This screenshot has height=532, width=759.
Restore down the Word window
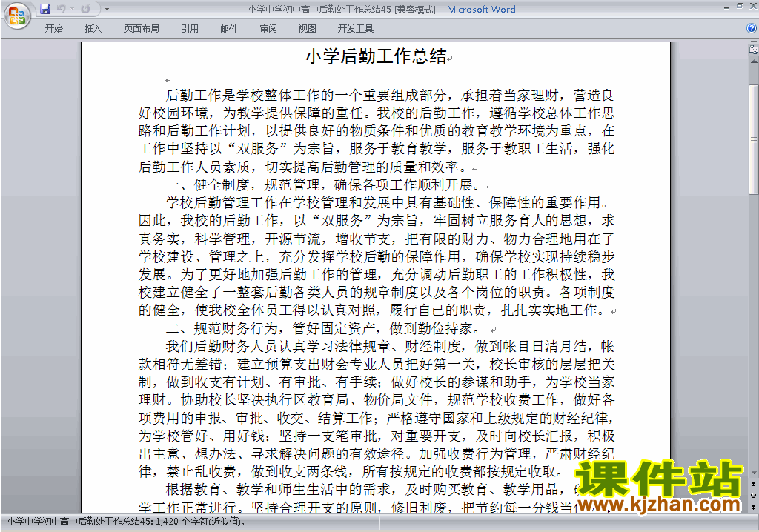coord(740,6)
